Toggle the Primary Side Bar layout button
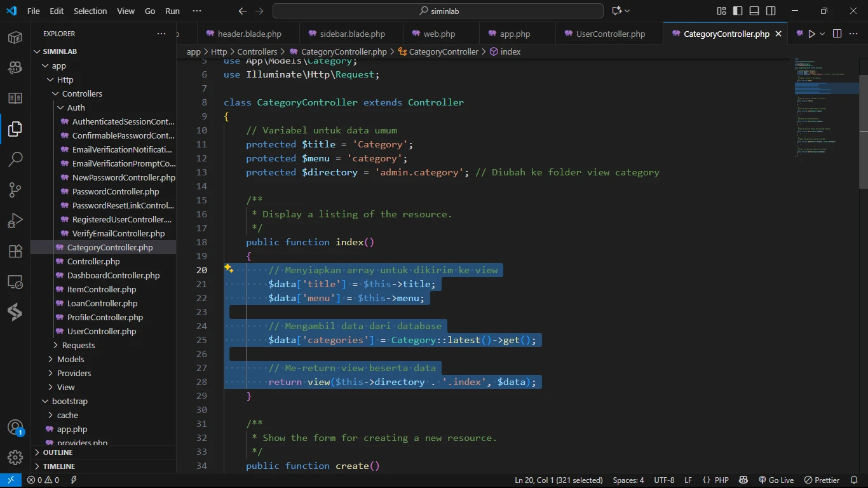The width and height of the screenshot is (868, 488). pos(738,11)
